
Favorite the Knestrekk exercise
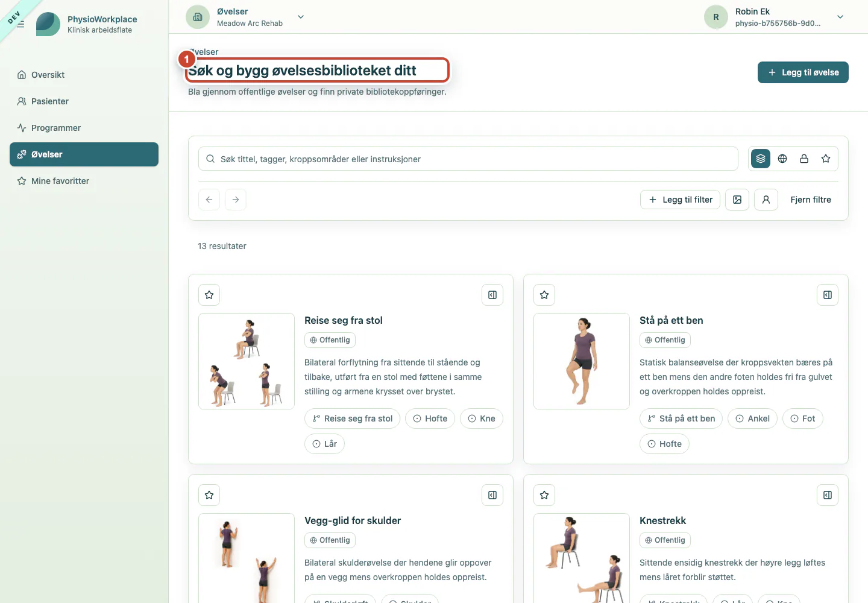click(x=544, y=495)
